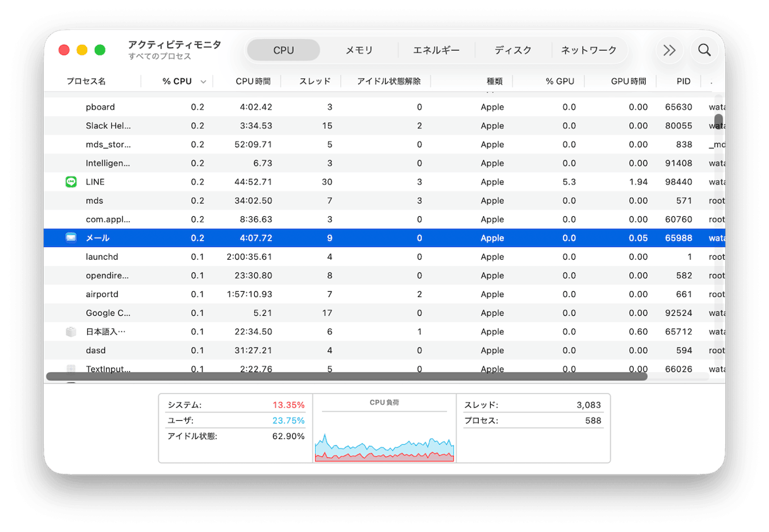Switch to the メモリ tab
Screen dimensions: 769x532
tap(360, 49)
